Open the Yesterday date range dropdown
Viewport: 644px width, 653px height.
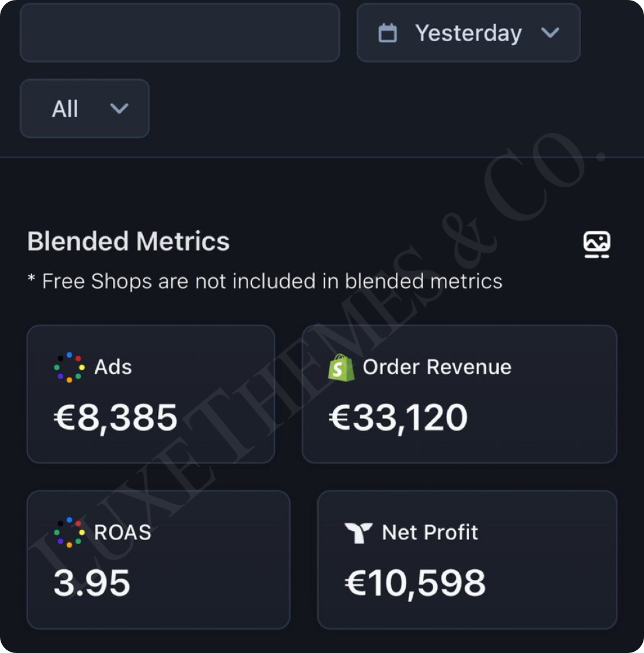(x=468, y=32)
